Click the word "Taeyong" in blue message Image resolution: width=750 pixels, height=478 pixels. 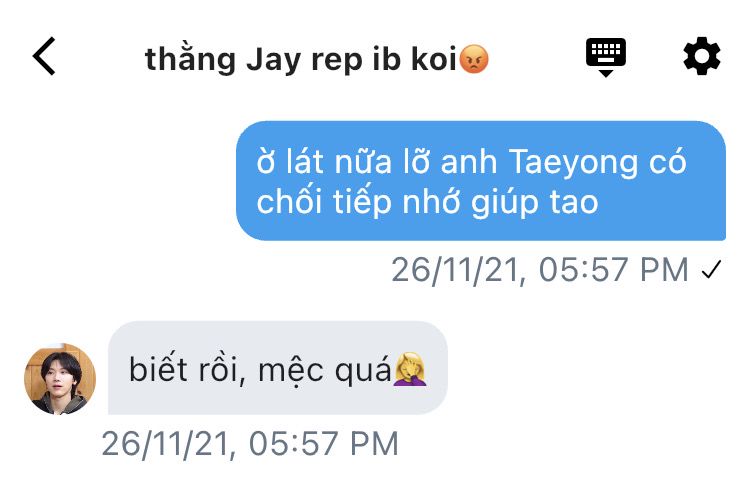point(573,162)
